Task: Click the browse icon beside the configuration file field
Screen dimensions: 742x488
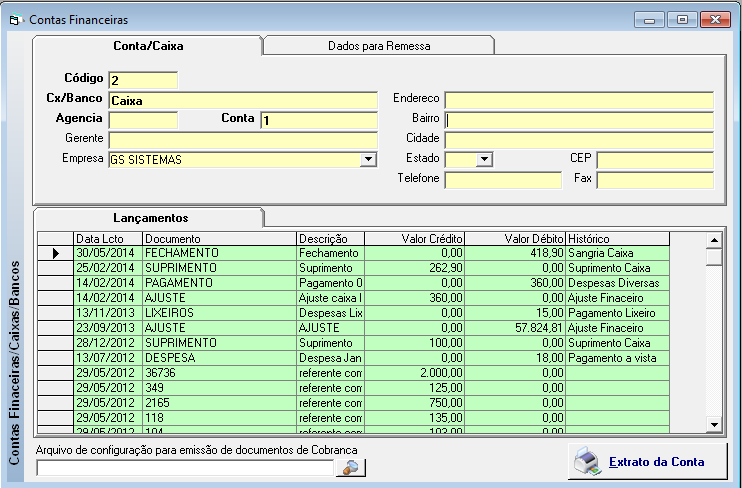Action: point(351,467)
